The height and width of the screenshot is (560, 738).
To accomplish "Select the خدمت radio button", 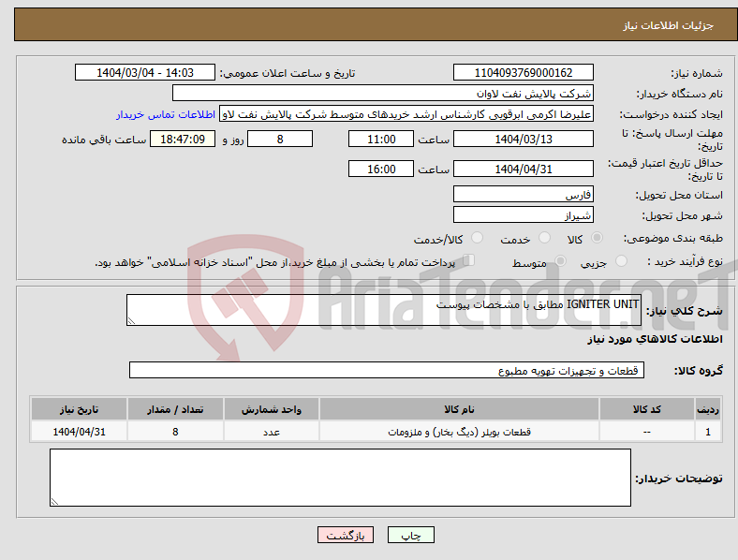I will click(x=544, y=238).
